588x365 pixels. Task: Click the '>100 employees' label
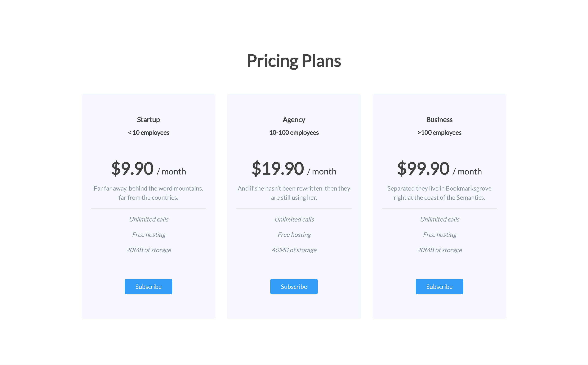[439, 133]
